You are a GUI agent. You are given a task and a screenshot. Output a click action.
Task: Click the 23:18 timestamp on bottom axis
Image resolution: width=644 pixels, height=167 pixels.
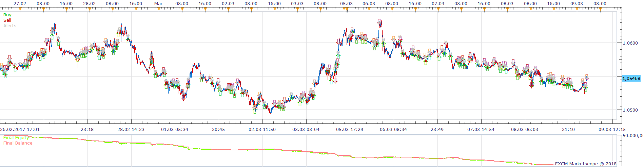point(87,130)
